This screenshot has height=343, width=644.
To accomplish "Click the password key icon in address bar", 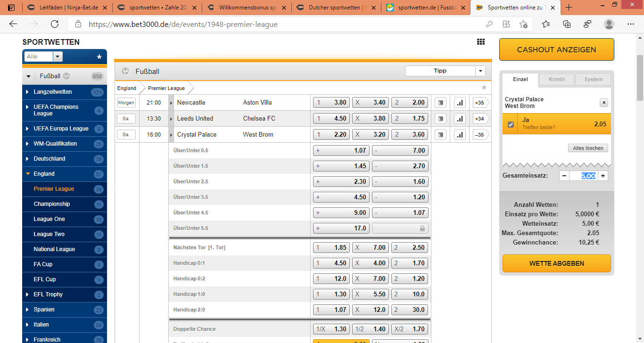I will [x=489, y=24].
